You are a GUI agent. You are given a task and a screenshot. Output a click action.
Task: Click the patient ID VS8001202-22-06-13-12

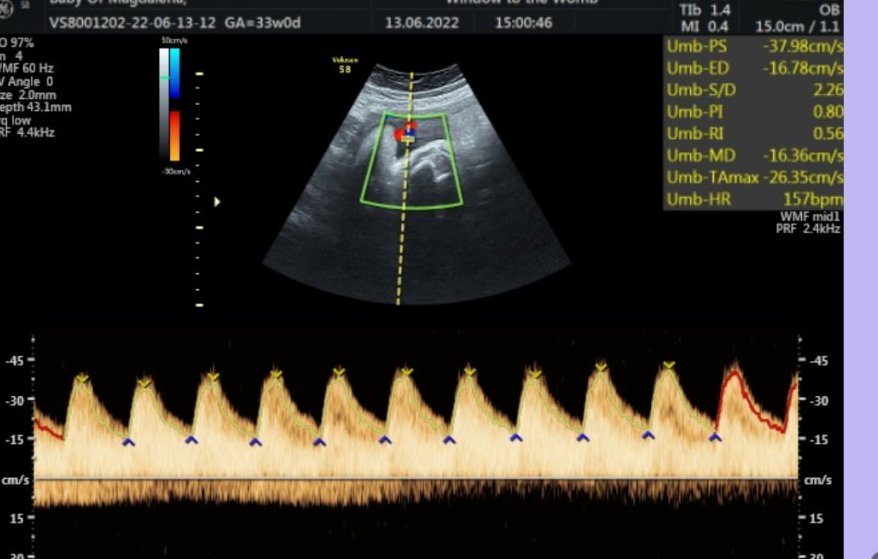pyautogui.click(x=132, y=23)
